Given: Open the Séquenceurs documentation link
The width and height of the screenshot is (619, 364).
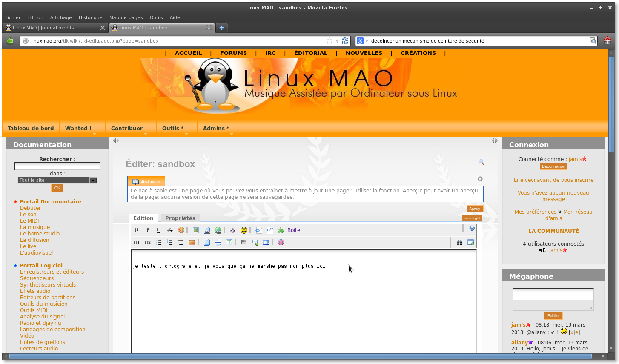Looking at the screenshot, I should point(37,278).
